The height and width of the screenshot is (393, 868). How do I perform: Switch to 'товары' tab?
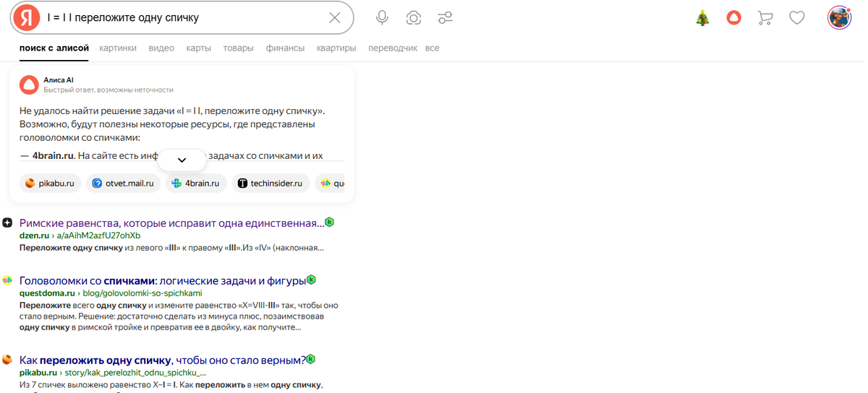(238, 48)
